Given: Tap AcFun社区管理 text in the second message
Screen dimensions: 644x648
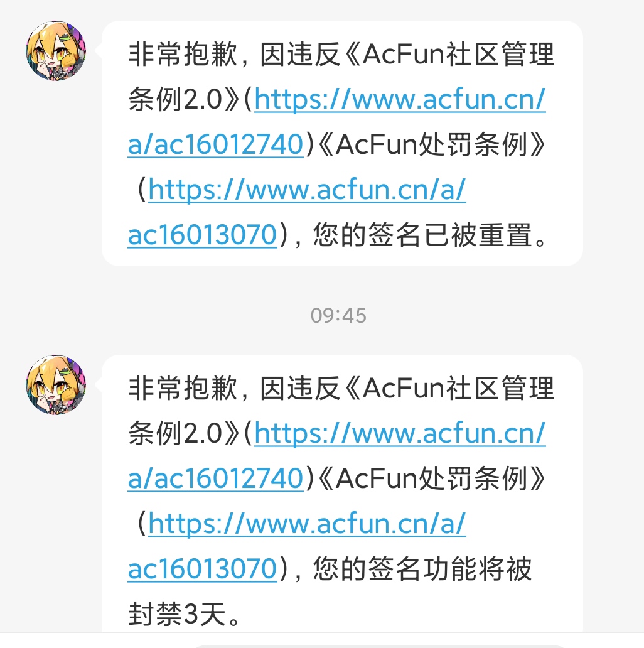Looking at the screenshot, I should (x=459, y=388).
